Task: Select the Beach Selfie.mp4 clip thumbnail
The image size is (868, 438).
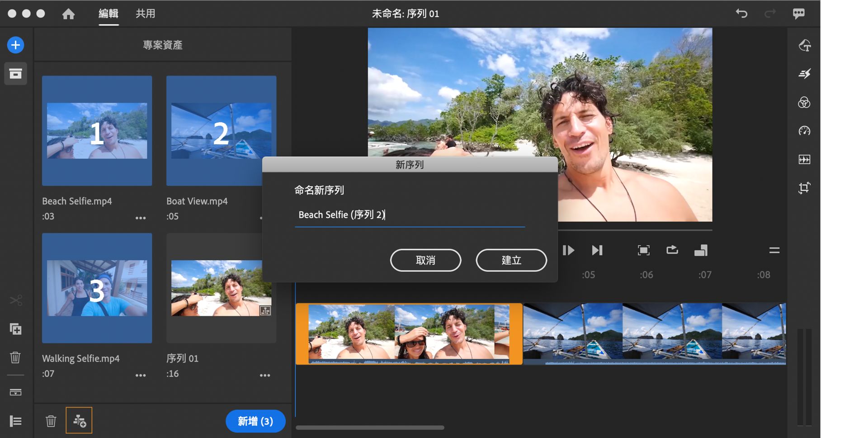Action: coord(97,131)
